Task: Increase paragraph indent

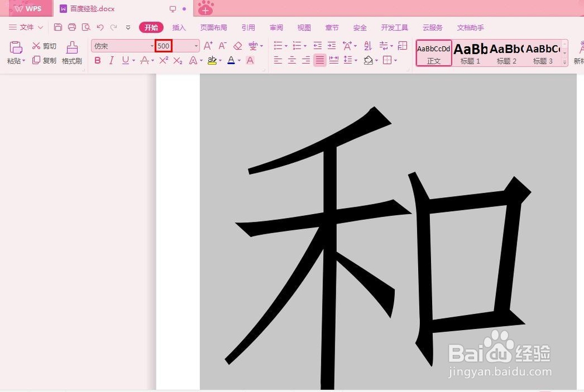Action: pyautogui.click(x=332, y=45)
